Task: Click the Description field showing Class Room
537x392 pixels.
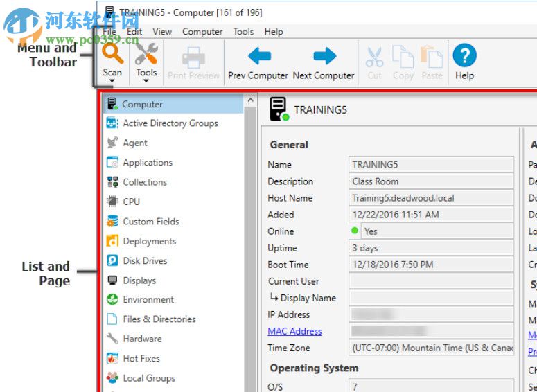Action: click(431, 181)
